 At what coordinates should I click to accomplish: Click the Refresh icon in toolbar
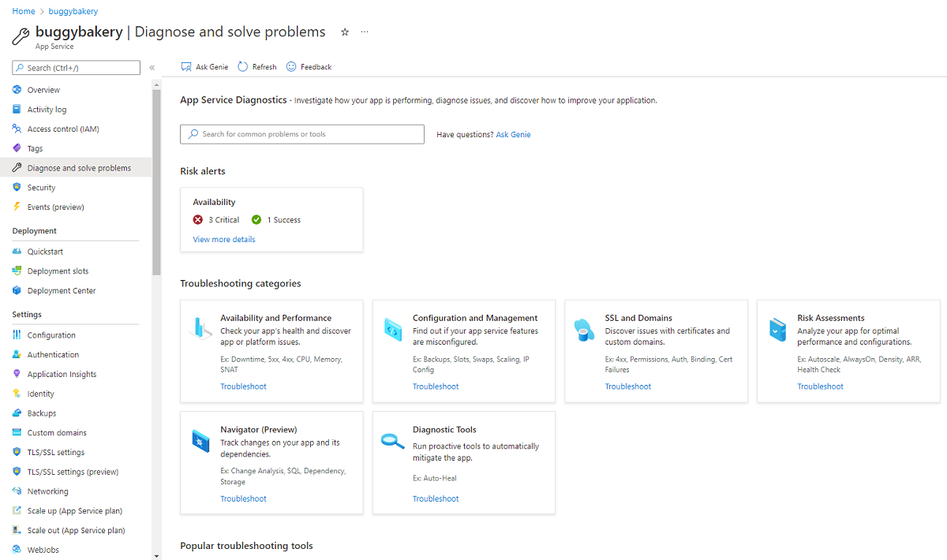(x=243, y=67)
